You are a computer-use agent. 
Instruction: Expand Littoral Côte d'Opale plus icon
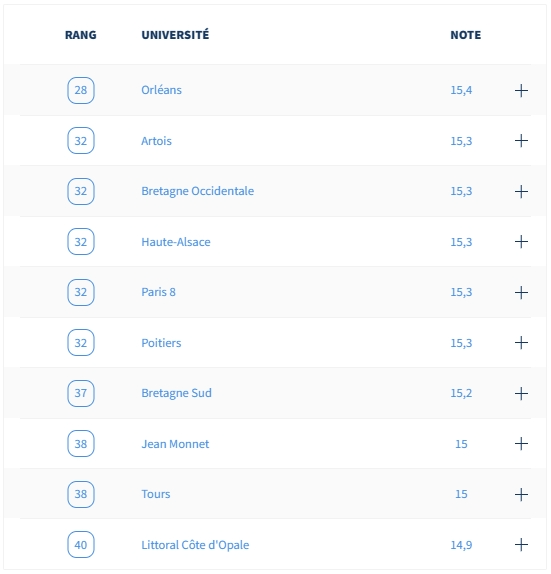point(521,545)
